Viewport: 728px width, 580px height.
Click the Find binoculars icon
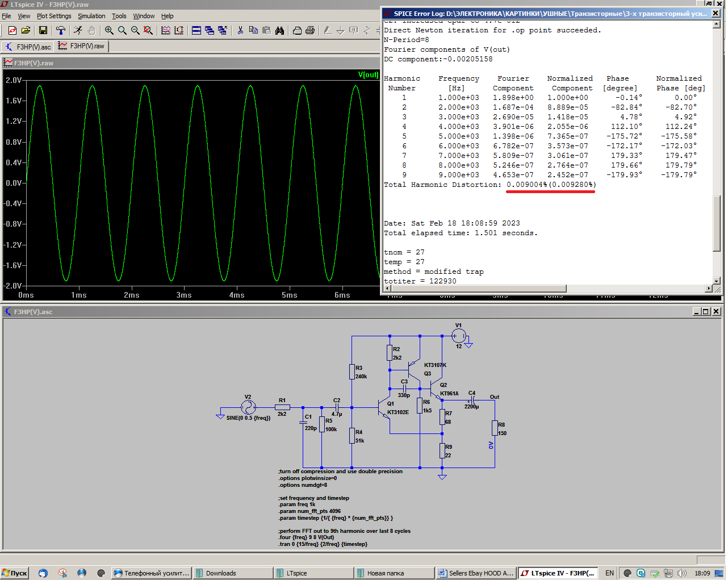[x=280, y=31]
